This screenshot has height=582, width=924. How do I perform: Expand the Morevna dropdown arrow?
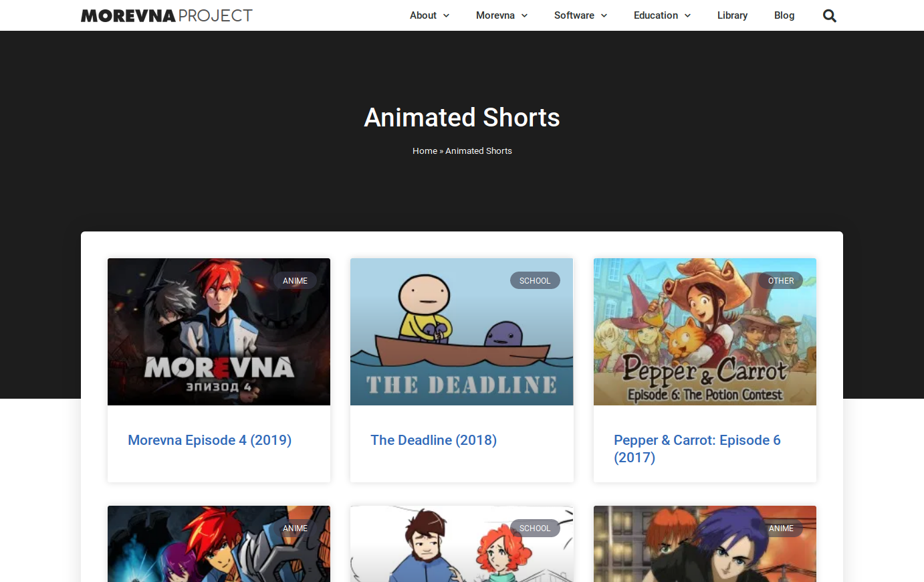click(524, 16)
